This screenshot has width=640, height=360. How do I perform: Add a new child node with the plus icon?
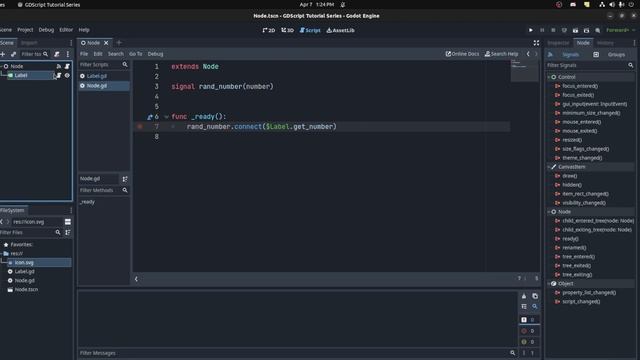(3, 54)
